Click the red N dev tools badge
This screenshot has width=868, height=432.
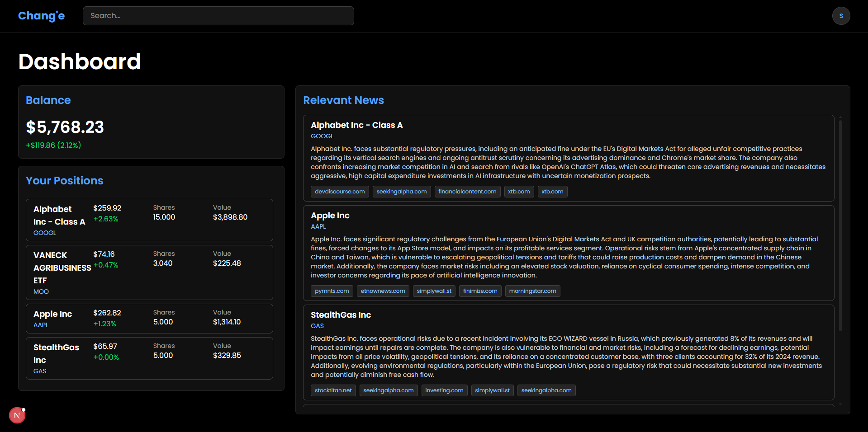(17, 415)
